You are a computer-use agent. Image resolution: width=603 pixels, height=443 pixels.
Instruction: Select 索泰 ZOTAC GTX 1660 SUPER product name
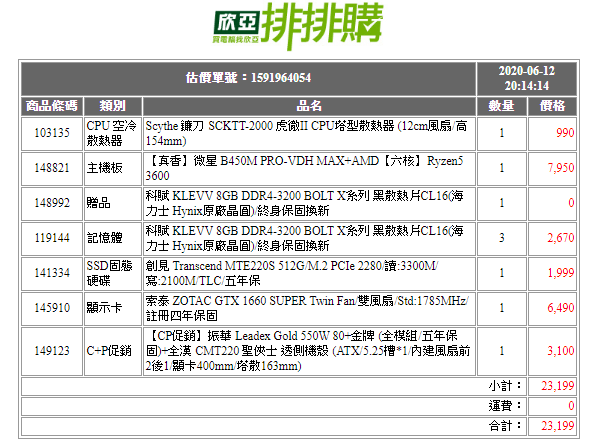click(x=307, y=308)
